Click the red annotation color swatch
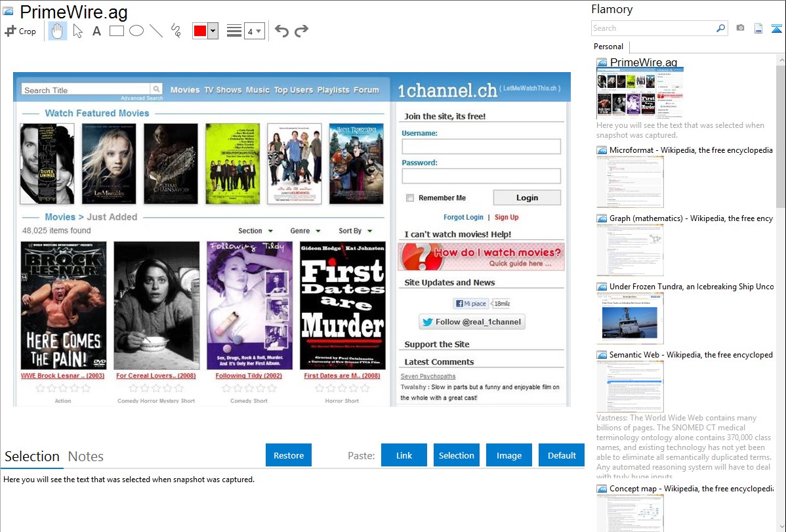This screenshot has width=786, height=532. click(x=200, y=31)
